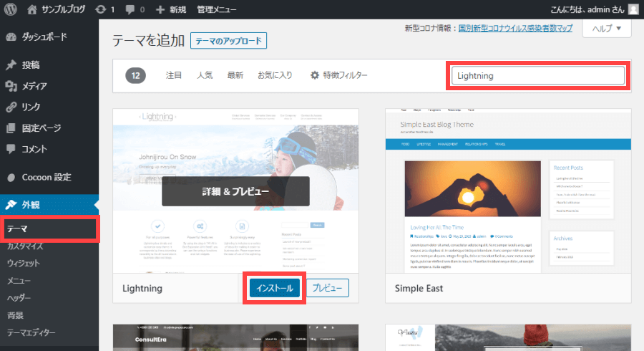Click the home icon beside サンプルブログ
This screenshot has height=351, width=644.
pyautogui.click(x=32, y=9)
